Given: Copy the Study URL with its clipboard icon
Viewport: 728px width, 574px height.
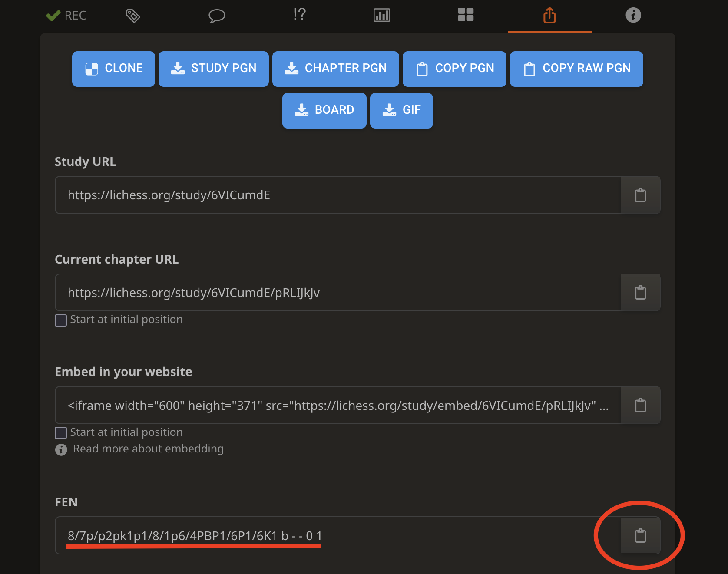Looking at the screenshot, I should tap(640, 195).
